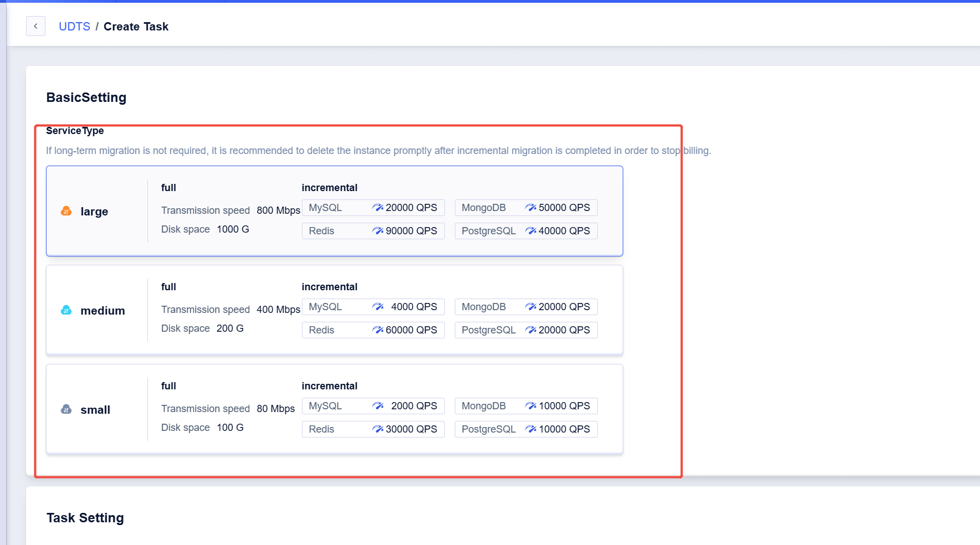Click the 30000 QPS value

pyautogui.click(x=412, y=429)
